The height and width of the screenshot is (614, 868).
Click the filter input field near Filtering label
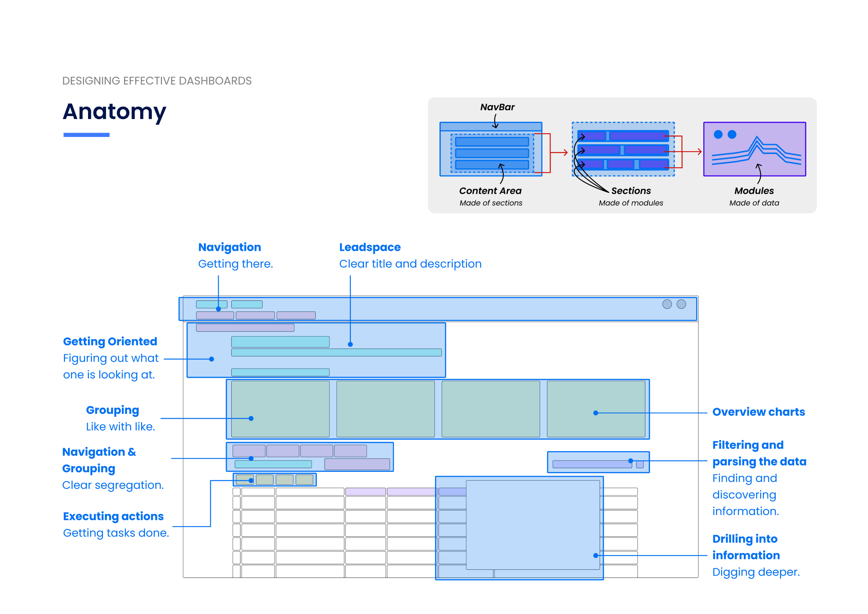[592, 464]
